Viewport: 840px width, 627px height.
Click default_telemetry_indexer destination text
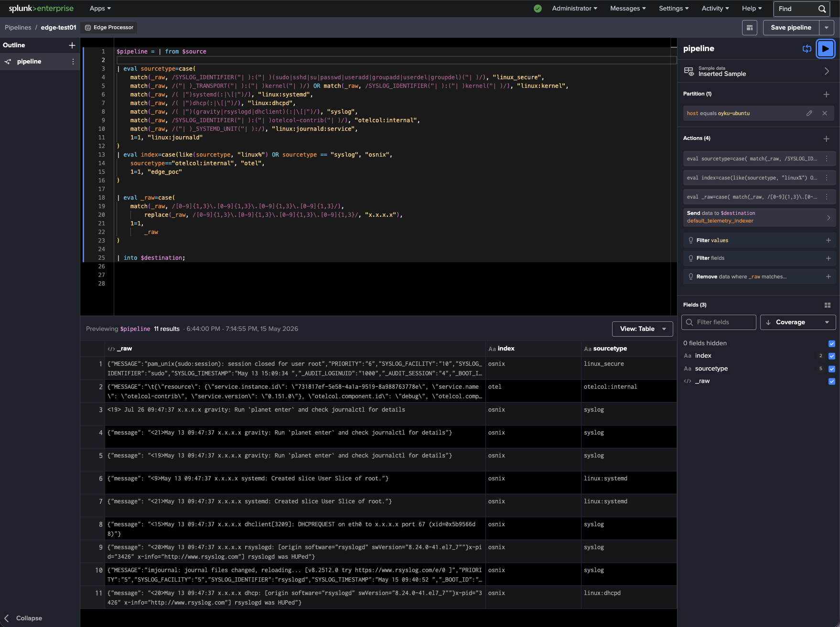point(720,221)
